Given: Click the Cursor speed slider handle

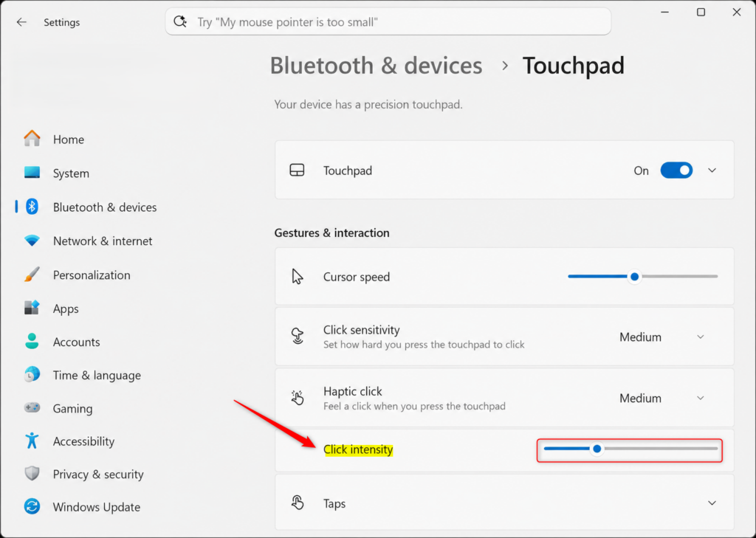Looking at the screenshot, I should click(x=634, y=276).
